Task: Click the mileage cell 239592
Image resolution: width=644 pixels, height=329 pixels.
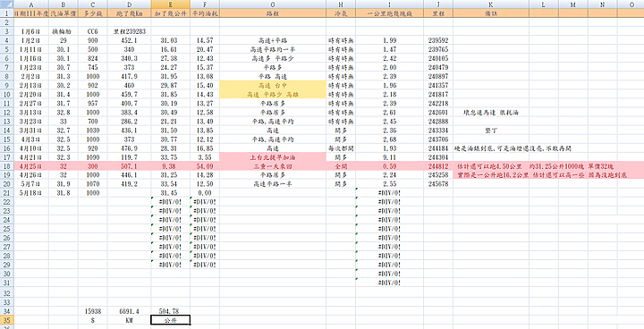Action: tap(438, 40)
